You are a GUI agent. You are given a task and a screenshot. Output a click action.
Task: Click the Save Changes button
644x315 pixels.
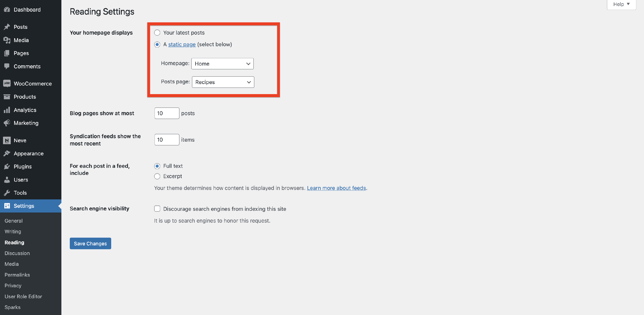coord(90,243)
